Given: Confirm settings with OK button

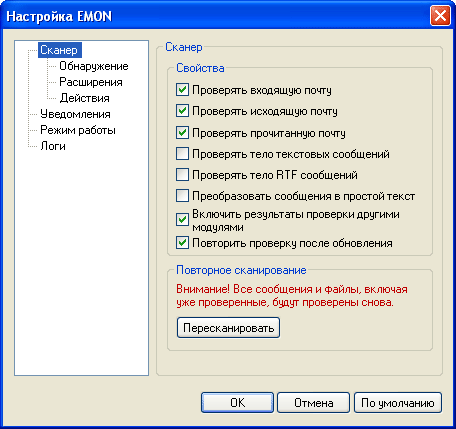Looking at the screenshot, I should click(237, 403).
